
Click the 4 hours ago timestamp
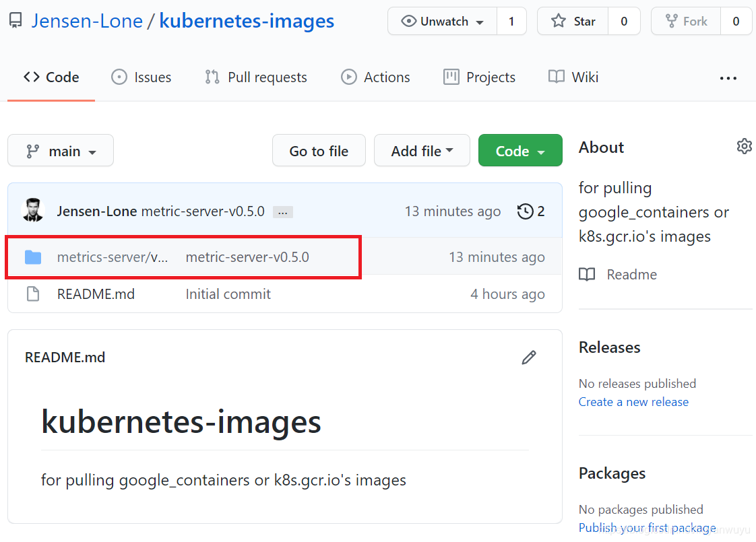click(507, 294)
